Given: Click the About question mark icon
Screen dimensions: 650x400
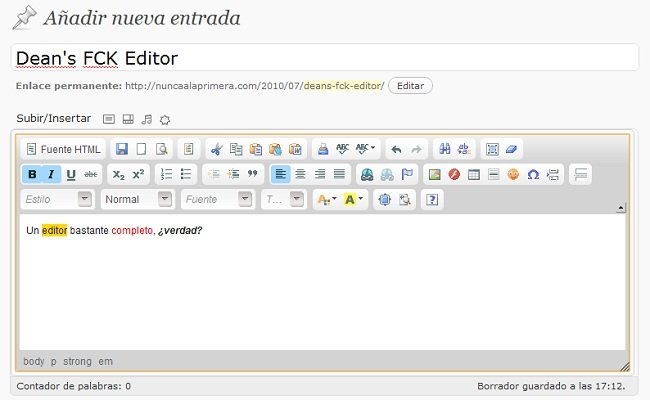Looking at the screenshot, I should (x=432, y=200).
